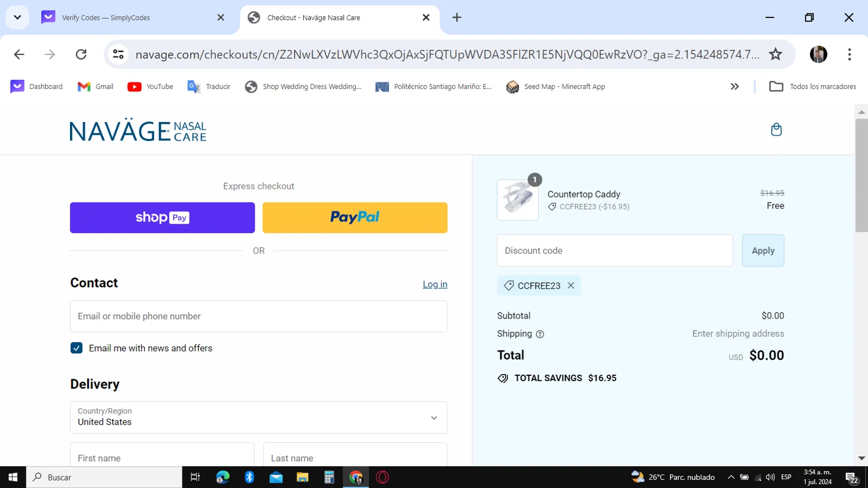
Task: Close the Verify Codes SimplyCodes tab
Action: pyautogui.click(x=220, y=17)
